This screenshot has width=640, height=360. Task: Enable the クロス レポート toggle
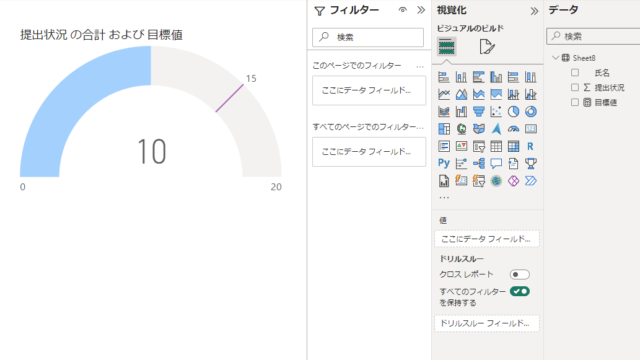(x=520, y=274)
